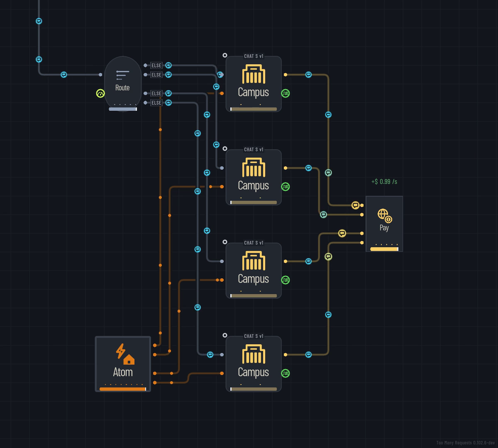Image resolution: width=498 pixels, height=448 pixels.
Task: Toggle the white ring above topmost Campus
Action: pyautogui.click(x=225, y=55)
